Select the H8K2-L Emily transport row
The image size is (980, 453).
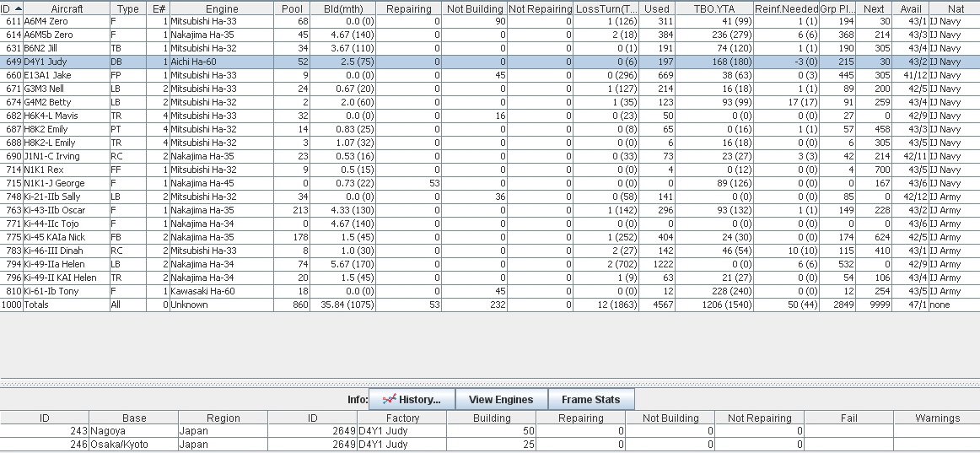490,143
